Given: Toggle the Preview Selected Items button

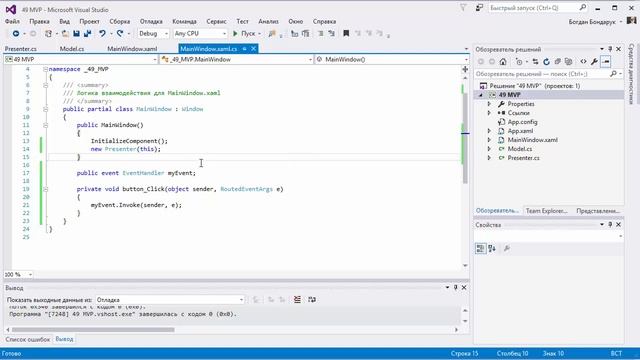Looking at the screenshot, I should coord(606,62).
